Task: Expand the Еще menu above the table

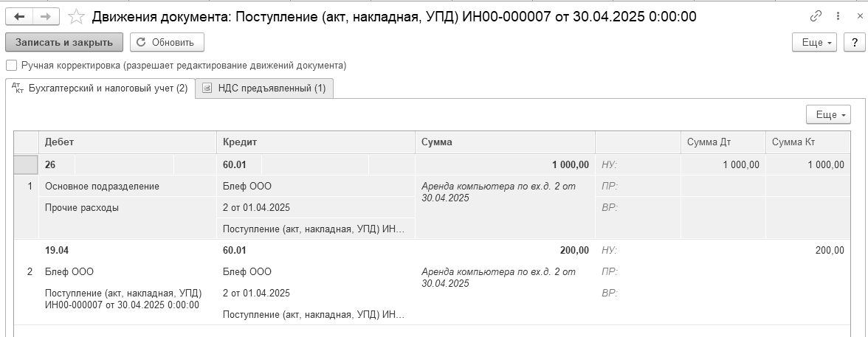Action: [828, 114]
